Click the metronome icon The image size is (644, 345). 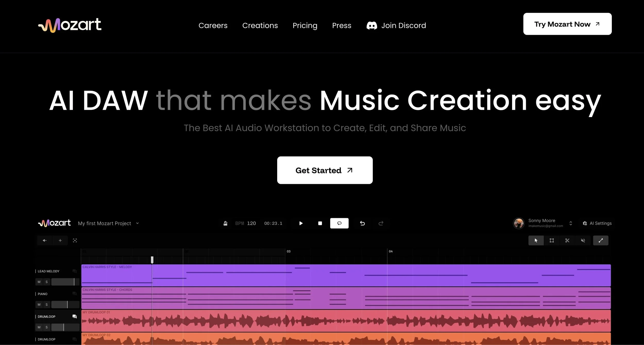coord(225,223)
